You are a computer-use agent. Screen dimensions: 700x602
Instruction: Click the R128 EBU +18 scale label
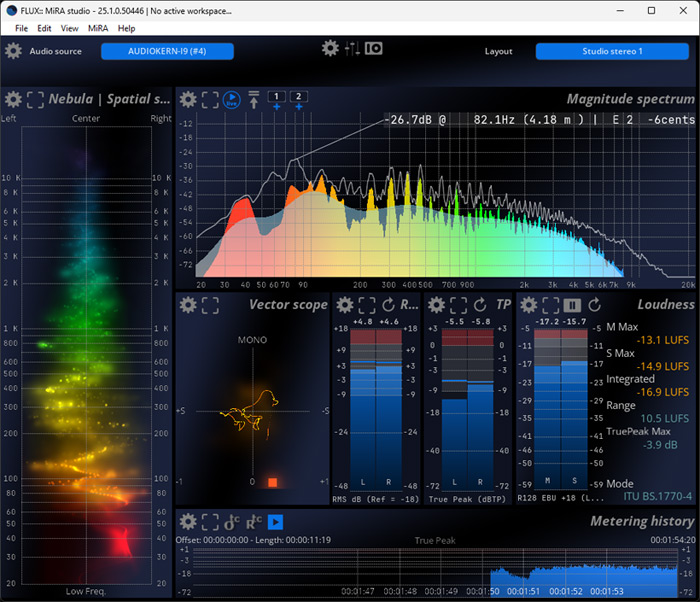[x=561, y=498]
